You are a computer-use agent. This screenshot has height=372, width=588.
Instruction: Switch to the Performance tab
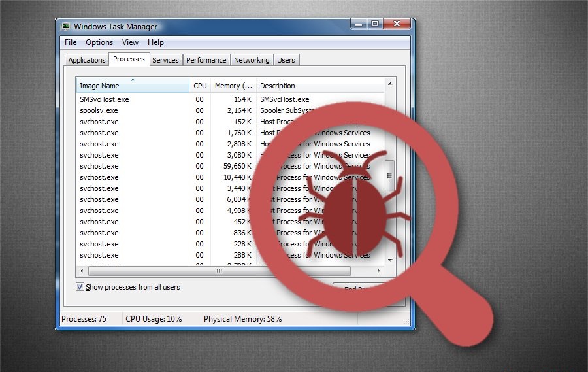pyautogui.click(x=206, y=60)
